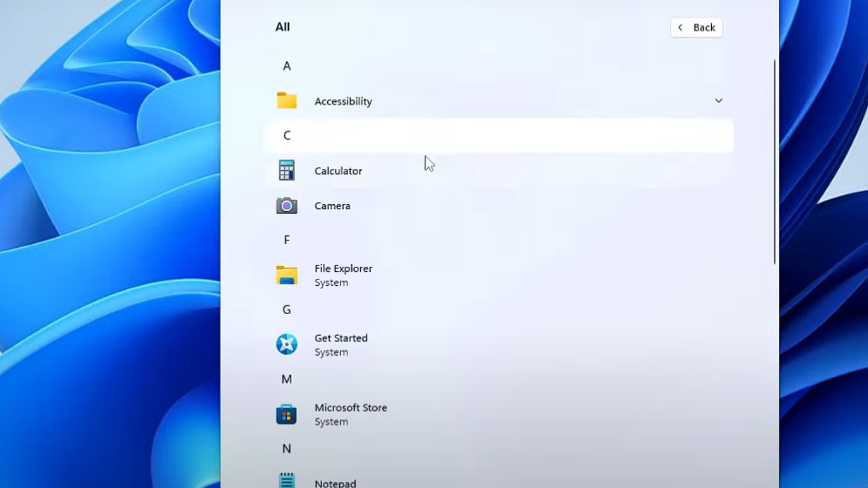Expand the Accessibility folder chevron

coord(718,101)
